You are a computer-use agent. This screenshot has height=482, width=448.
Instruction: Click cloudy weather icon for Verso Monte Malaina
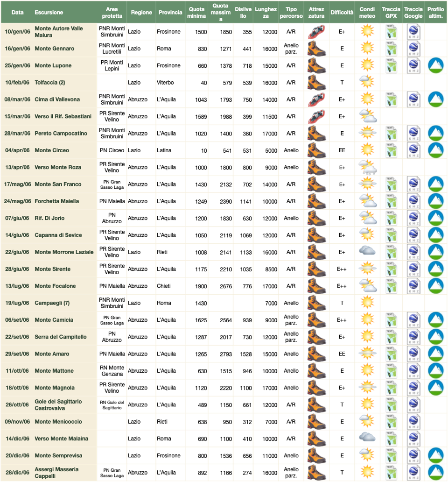pos(367,437)
